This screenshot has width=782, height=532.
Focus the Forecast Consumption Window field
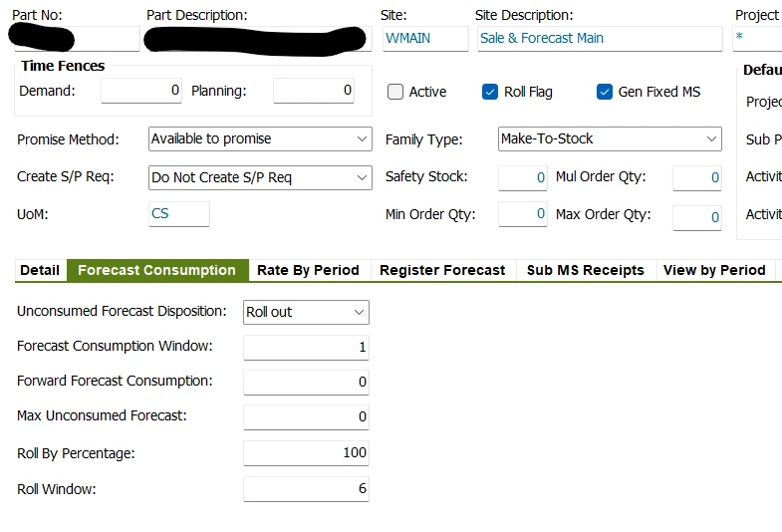[x=306, y=347]
